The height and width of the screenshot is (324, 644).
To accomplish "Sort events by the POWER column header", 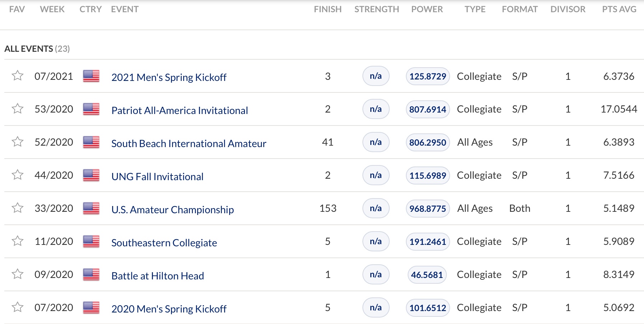I will 427,9.
